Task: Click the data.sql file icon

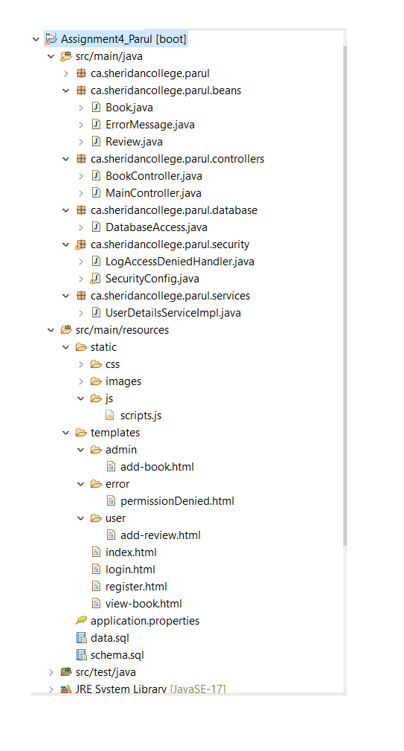Action: (x=81, y=638)
